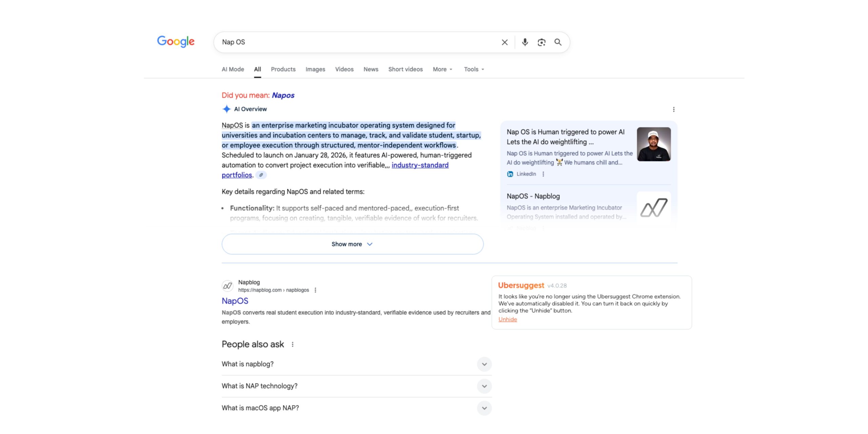Expand the question 'What is napblog?'
This screenshot has width=868, height=434.
pos(484,364)
